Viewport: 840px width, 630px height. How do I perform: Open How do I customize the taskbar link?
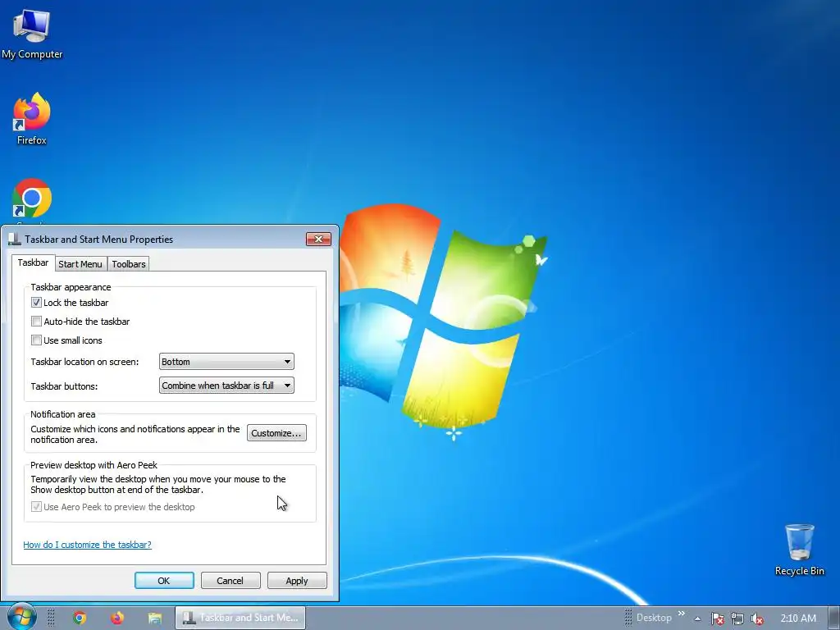coord(87,545)
